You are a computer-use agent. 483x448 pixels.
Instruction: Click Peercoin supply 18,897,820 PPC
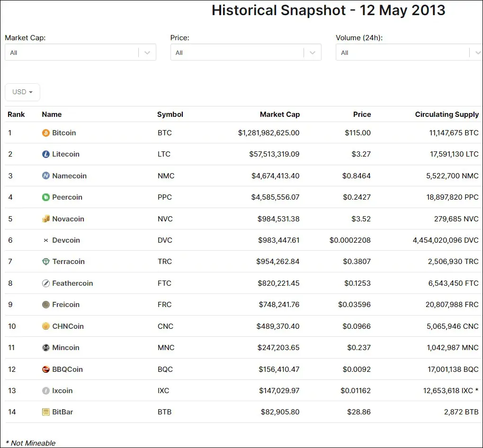pos(452,197)
